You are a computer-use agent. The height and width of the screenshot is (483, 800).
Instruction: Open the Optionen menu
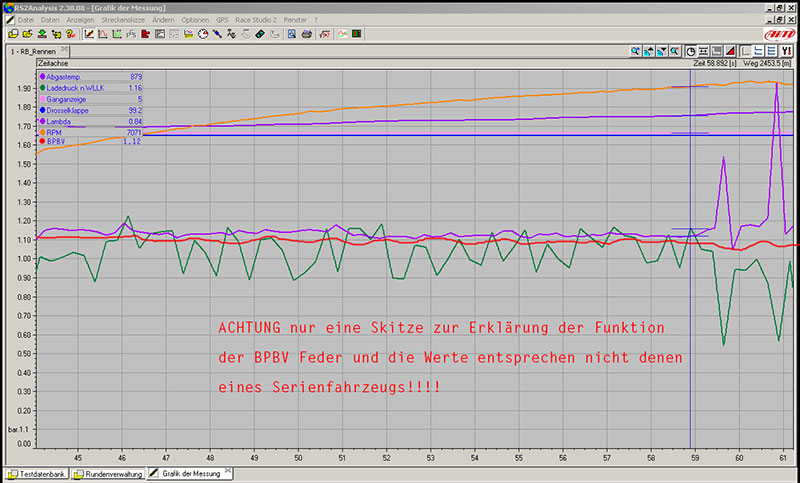click(x=196, y=19)
